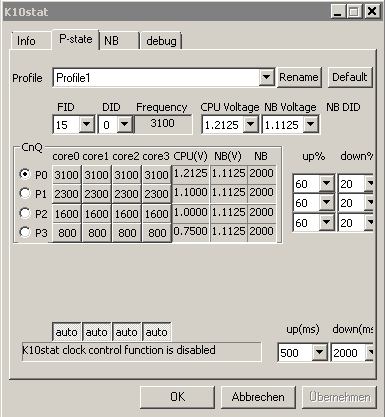Click the P2 CPU(V) value 1.0000

pos(191,212)
